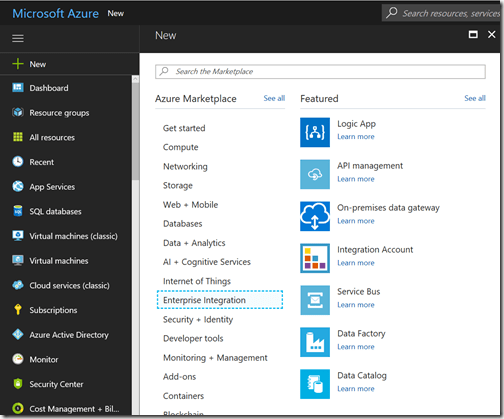504x419 pixels.
Task: Click the Search the Marketplace field
Action: pos(320,71)
